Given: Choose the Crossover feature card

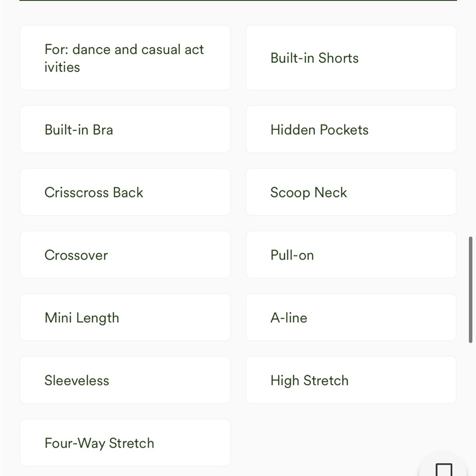Looking at the screenshot, I should pyautogui.click(x=125, y=255).
